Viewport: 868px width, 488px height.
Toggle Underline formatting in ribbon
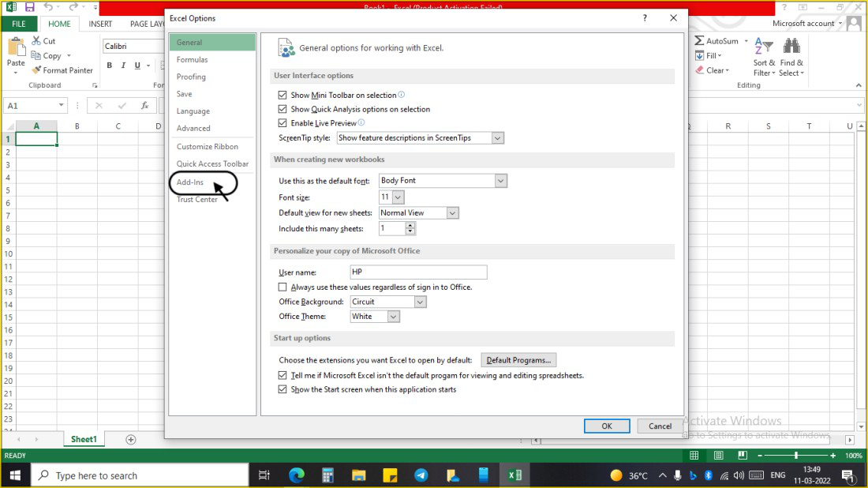pyautogui.click(x=137, y=66)
